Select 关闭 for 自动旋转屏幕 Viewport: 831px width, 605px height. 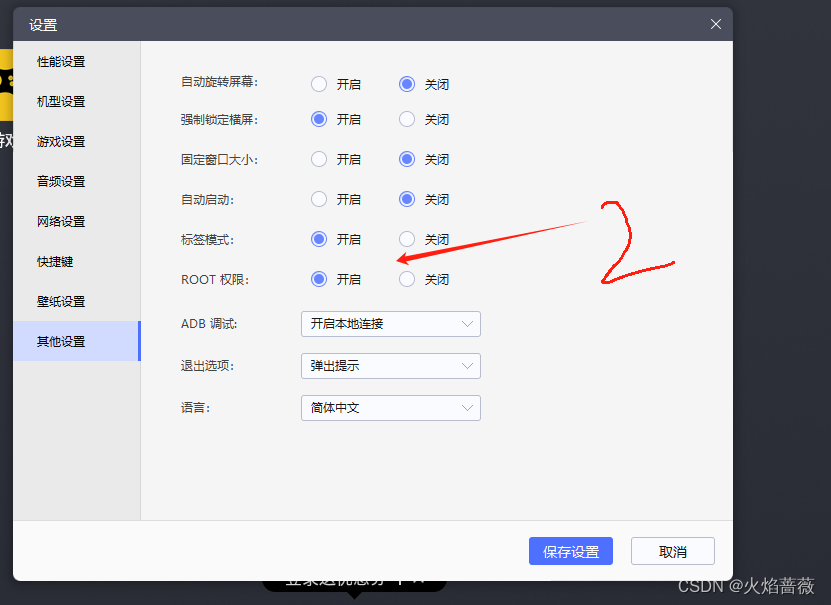click(407, 84)
